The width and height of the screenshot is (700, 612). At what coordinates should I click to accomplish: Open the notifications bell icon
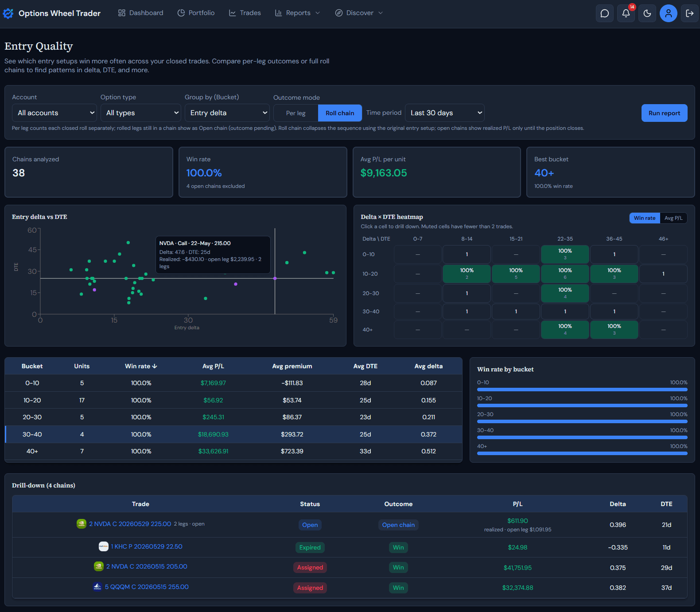[626, 13]
